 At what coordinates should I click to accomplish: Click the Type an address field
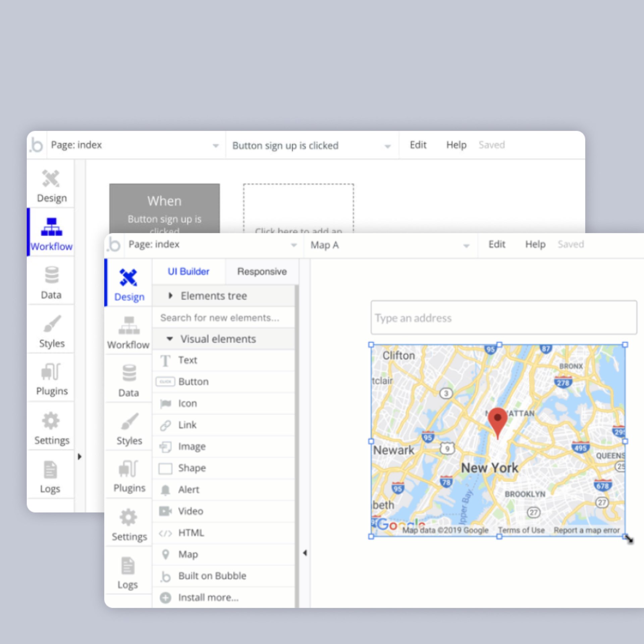pyautogui.click(x=503, y=318)
